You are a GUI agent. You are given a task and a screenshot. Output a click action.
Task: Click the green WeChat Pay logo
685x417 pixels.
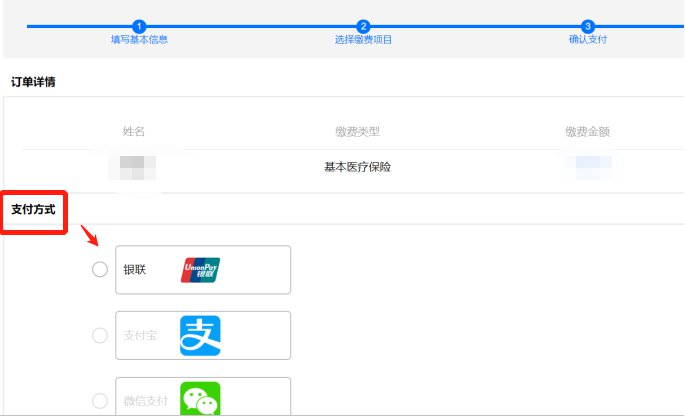200,399
